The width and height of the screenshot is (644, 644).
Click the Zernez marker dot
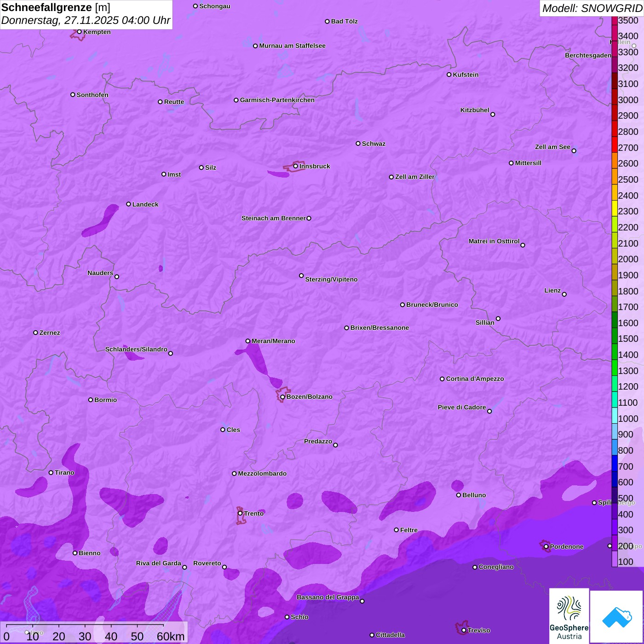(35, 333)
